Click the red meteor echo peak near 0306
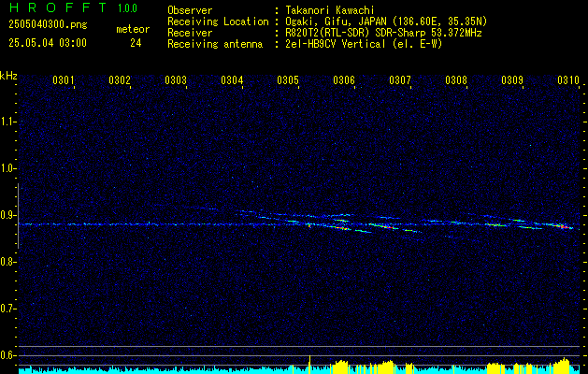Screen dimensions: 588x374 tap(342, 228)
